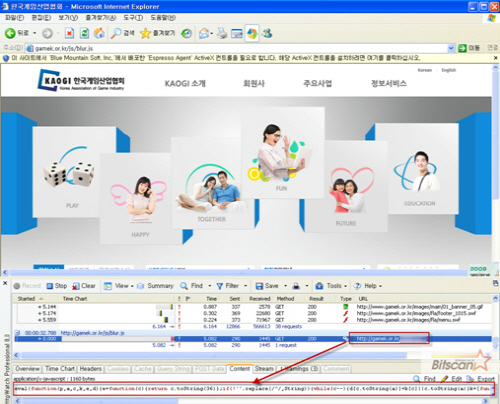Open the File menu (파일)
The width and height of the screenshot is (500, 404).
point(14,17)
